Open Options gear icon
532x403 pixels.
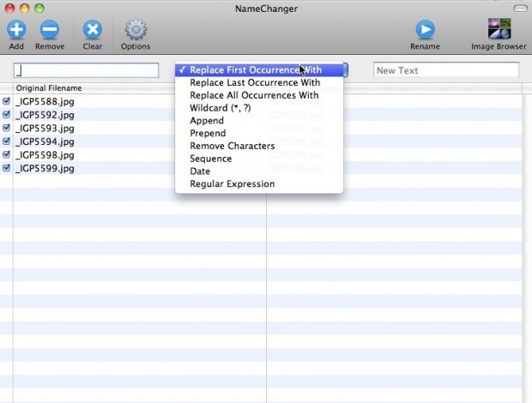coord(136,30)
